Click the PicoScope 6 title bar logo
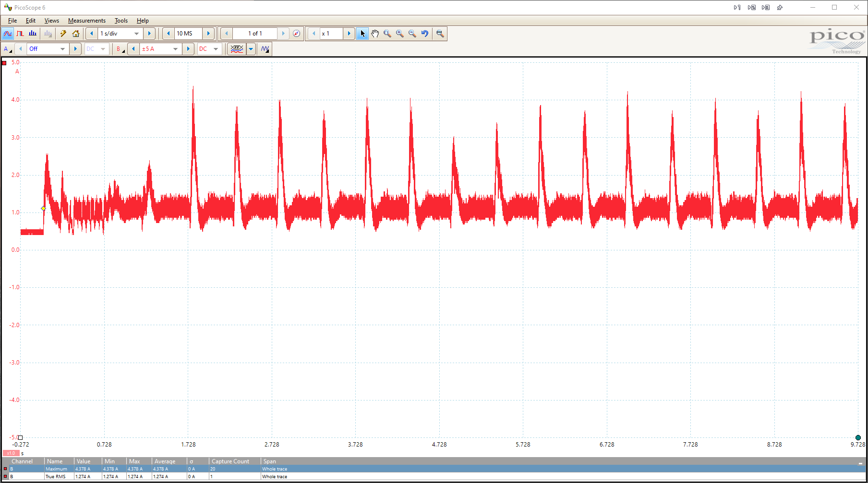 (x=8, y=8)
